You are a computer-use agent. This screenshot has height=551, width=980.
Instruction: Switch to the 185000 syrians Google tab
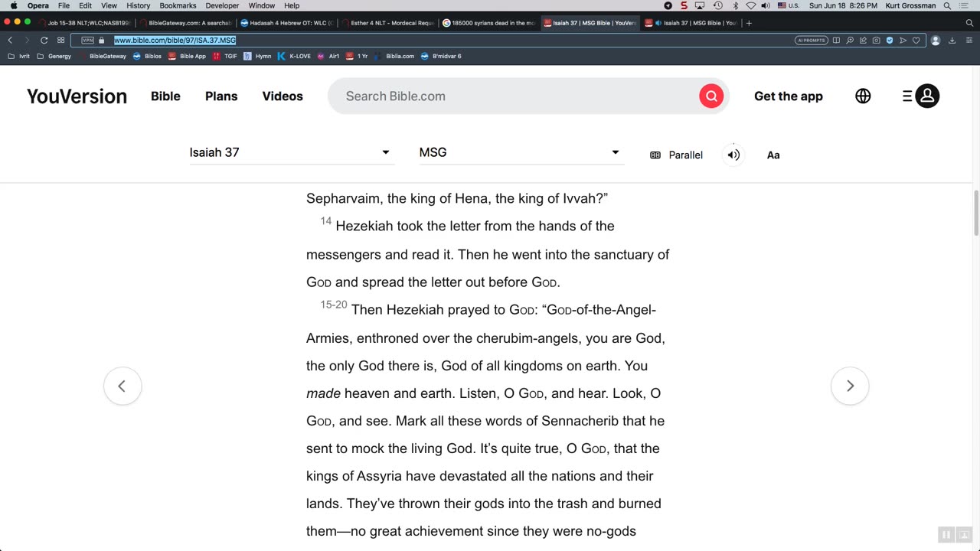[x=488, y=23]
